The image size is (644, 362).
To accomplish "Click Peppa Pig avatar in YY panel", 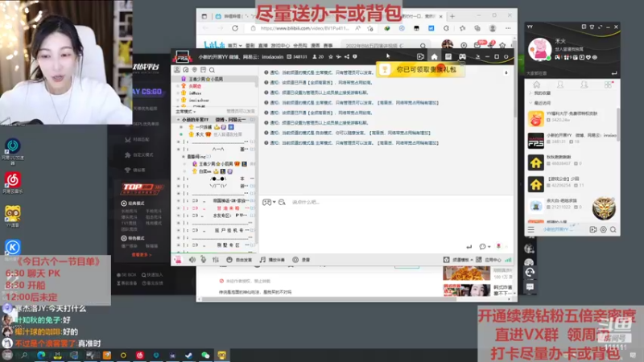I will [x=539, y=50].
